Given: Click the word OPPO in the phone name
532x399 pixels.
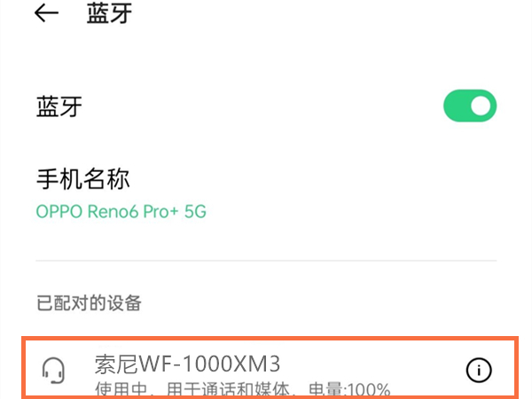Looking at the screenshot, I should [59, 212].
